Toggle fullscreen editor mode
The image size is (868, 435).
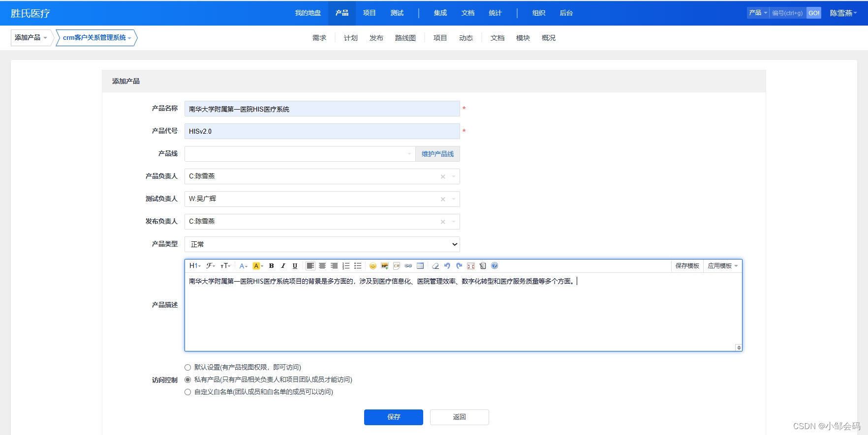point(471,266)
